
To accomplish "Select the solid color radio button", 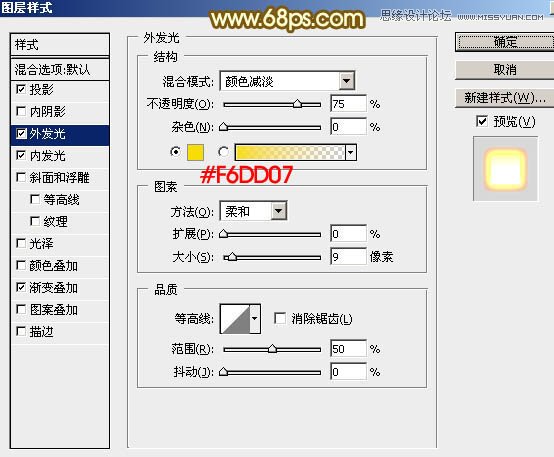I will coord(175,152).
